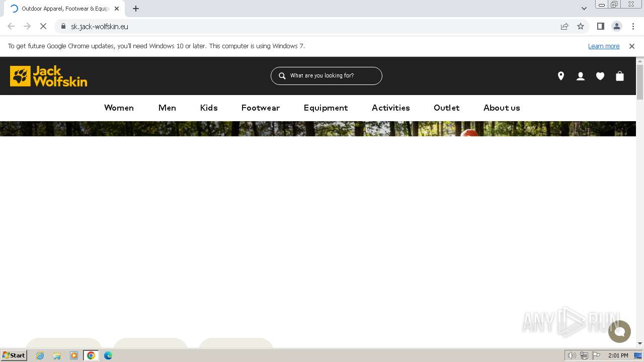The width and height of the screenshot is (644, 362).
Task: Select the Outdoor Apparel browser tab
Action: point(64,9)
